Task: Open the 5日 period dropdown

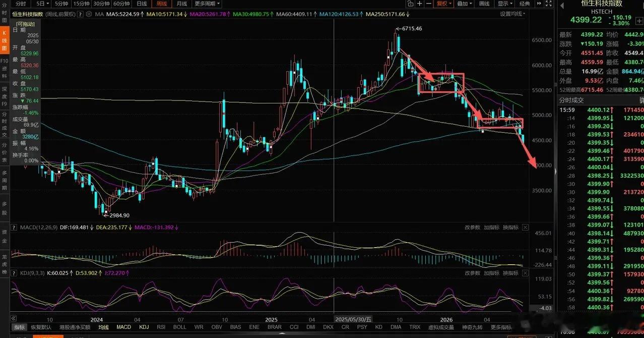Action: tap(43, 4)
